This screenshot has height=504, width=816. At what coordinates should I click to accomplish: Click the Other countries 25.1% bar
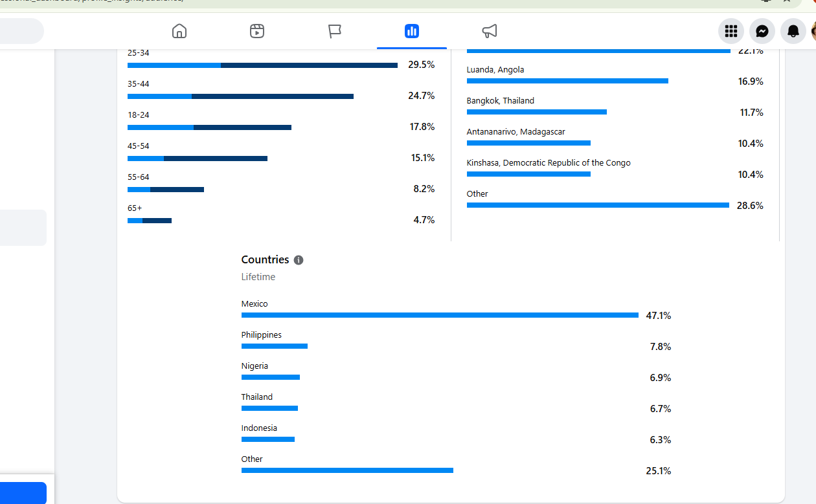[347, 470]
